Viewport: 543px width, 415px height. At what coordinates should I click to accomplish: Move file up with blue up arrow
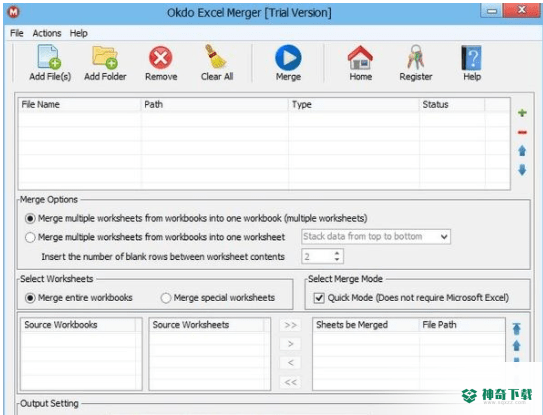[x=522, y=151]
